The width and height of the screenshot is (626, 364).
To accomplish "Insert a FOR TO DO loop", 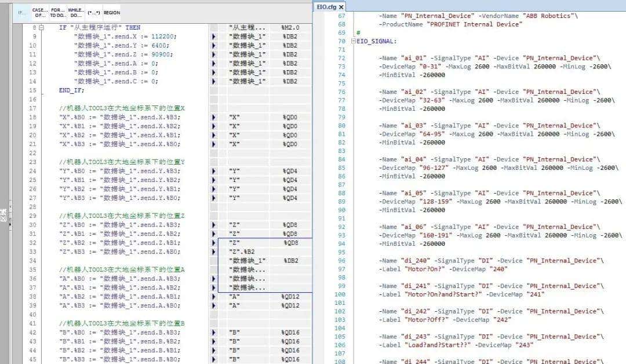I will [57, 12].
